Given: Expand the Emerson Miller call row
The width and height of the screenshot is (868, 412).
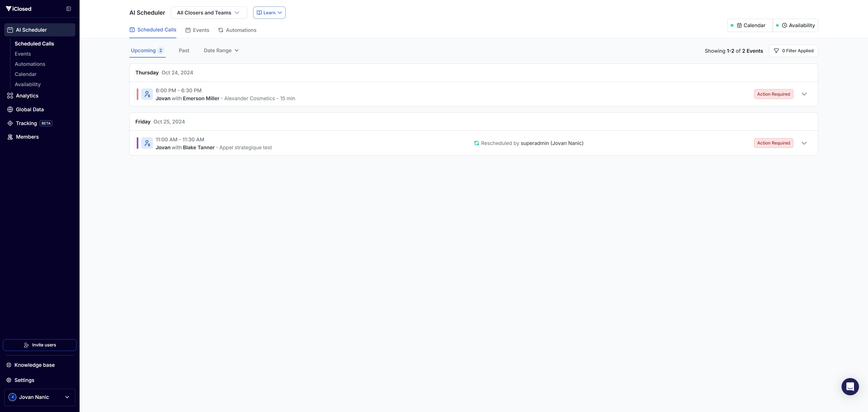Looking at the screenshot, I should 804,94.
